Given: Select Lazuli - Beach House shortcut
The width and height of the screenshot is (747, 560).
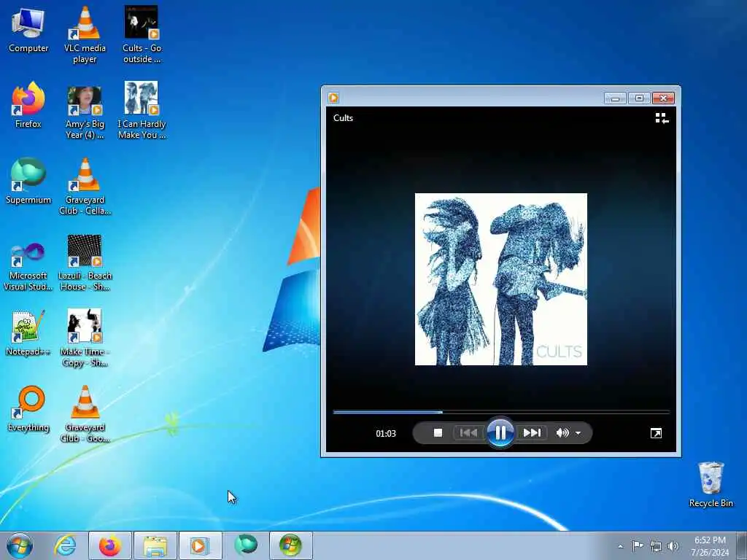Looking at the screenshot, I should coord(85,262).
